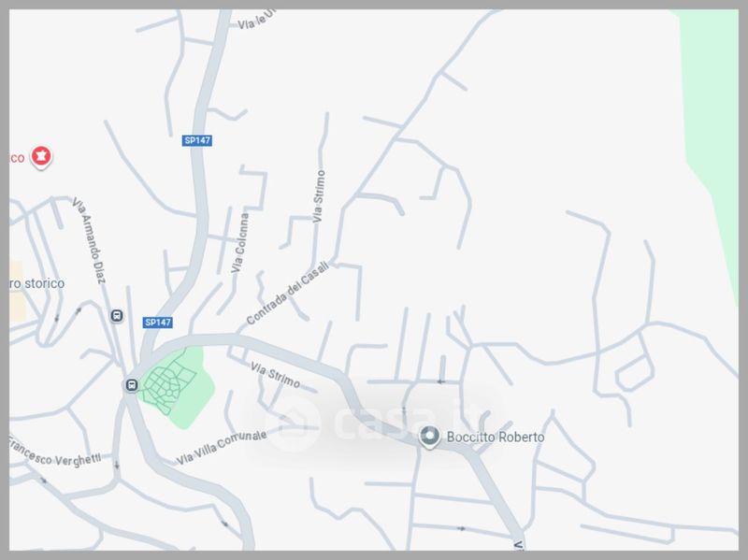Click the bus stop icon near Via Armando Diaz

coord(117,316)
